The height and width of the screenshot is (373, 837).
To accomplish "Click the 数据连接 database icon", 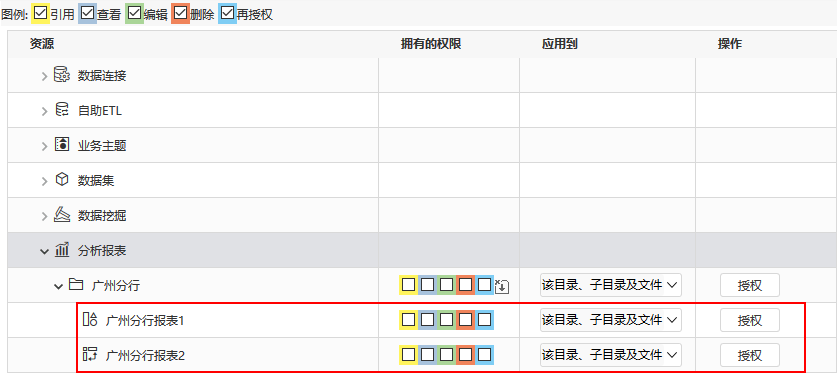I will pos(62,75).
